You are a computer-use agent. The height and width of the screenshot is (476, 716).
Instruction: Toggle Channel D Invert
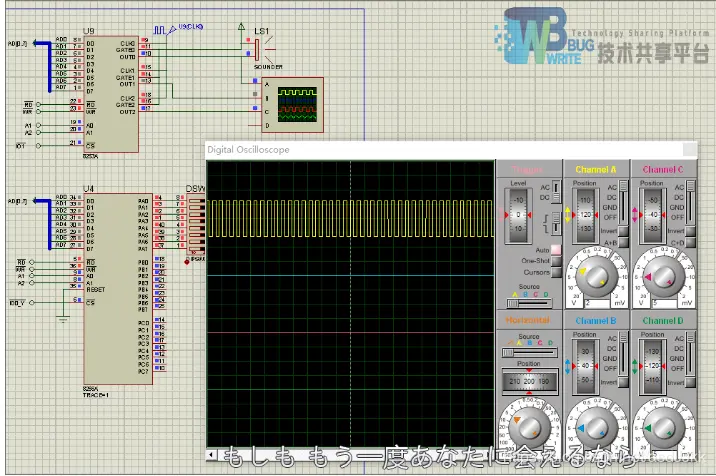pos(690,382)
